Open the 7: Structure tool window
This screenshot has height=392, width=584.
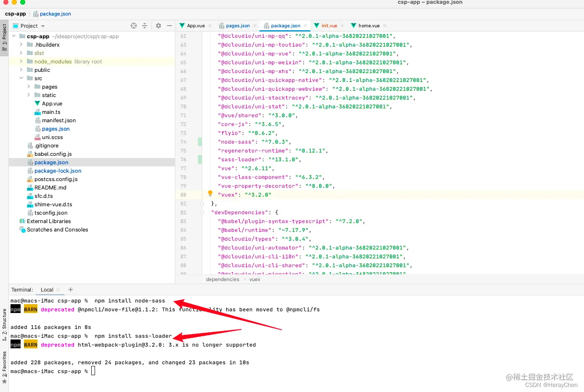tap(4, 325)
